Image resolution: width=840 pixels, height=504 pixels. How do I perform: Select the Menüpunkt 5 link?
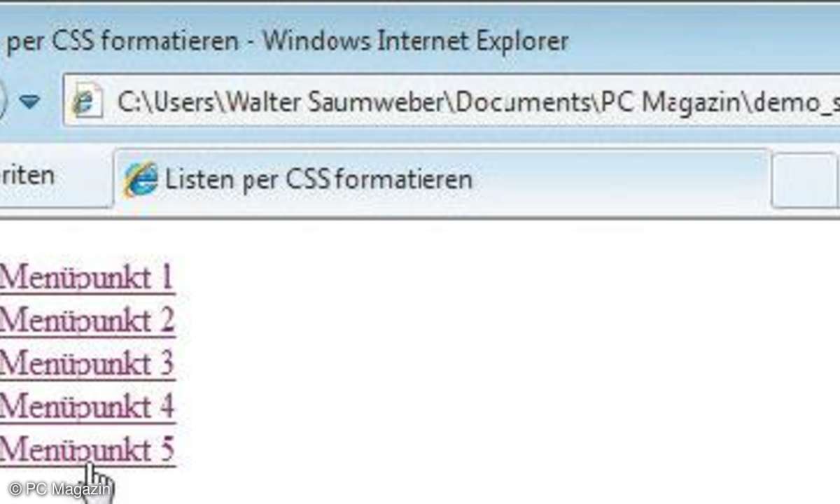[x=86, y=450]
